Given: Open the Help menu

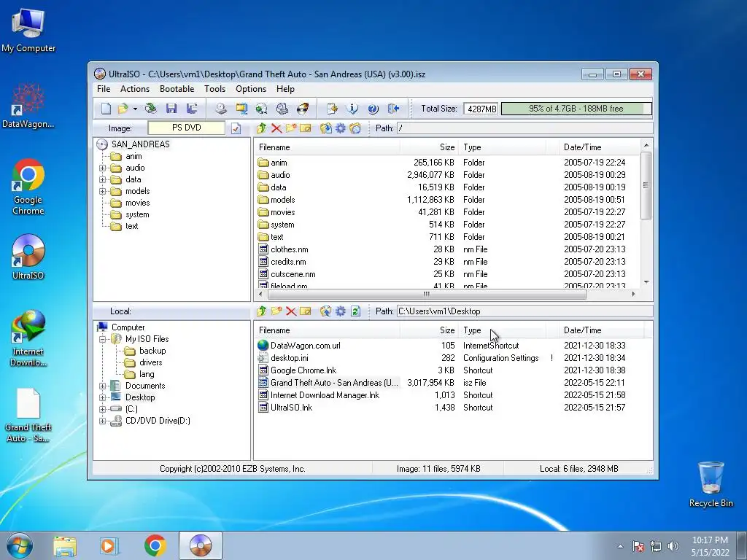Looking at the screenshot, I should click(285, 89).
